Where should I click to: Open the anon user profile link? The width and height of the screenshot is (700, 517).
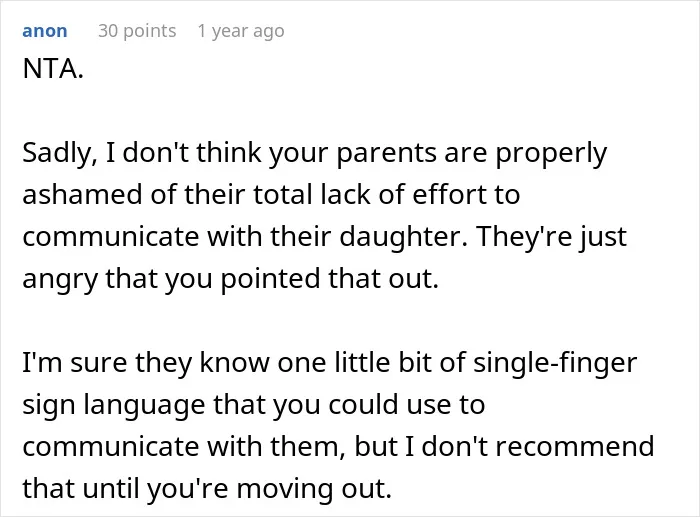45,31
